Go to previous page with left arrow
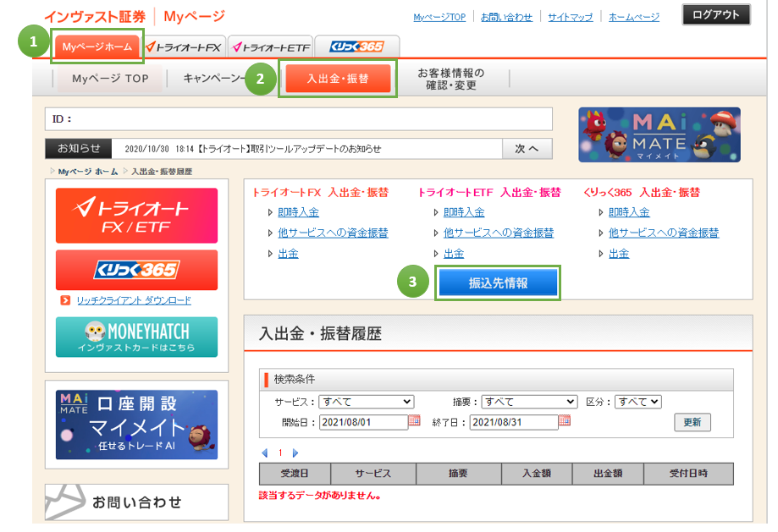Screen dimensions: 778x532 point(265,452)
